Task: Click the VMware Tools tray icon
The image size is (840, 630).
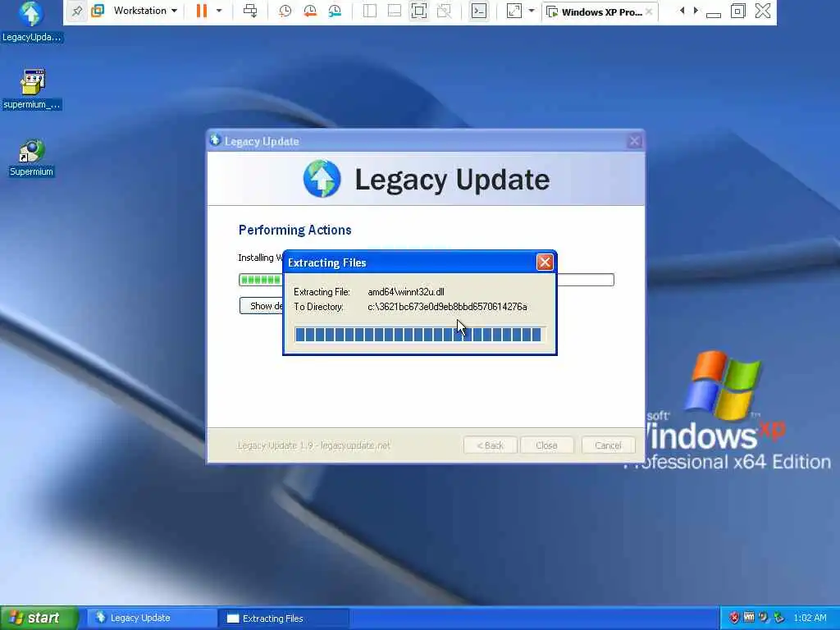Action: click(749, 617)
